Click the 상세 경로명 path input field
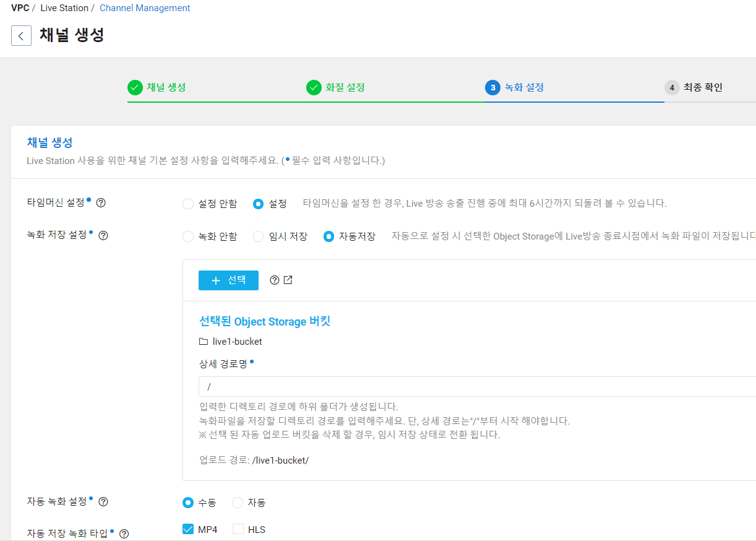 tap(371, 386)
